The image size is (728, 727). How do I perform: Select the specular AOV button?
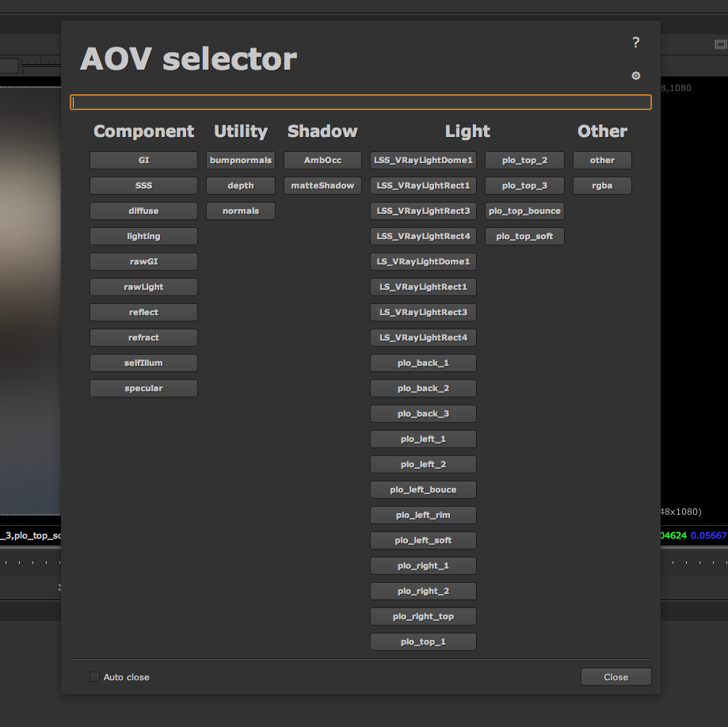143,389
